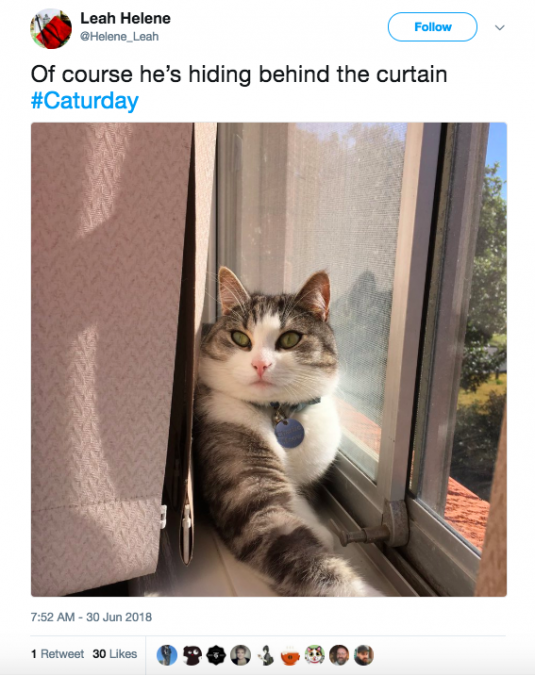
Task: Open the black badge emblem liker avatar
Action: click(216, 655)
